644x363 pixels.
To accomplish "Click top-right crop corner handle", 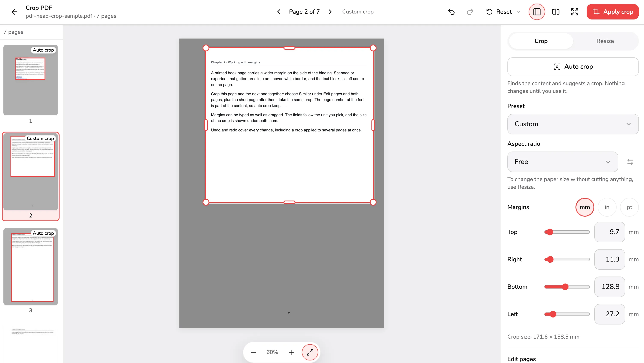I will pos(373,48).
